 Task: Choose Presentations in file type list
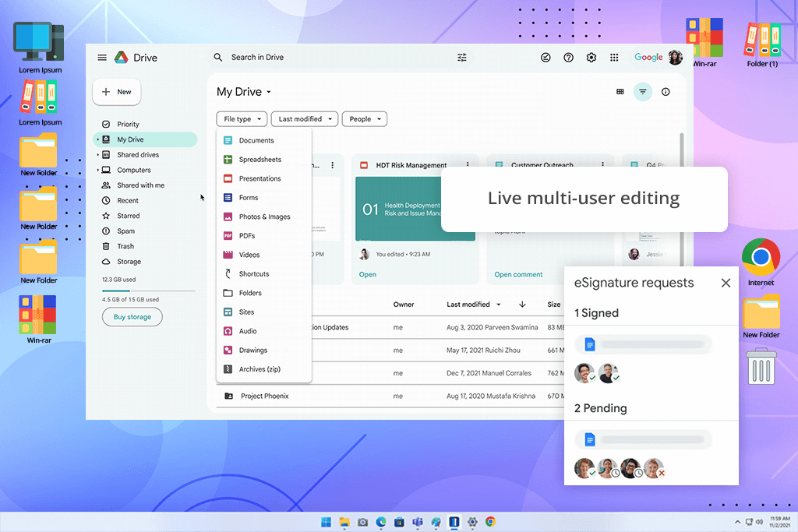[x=263, y=178]
